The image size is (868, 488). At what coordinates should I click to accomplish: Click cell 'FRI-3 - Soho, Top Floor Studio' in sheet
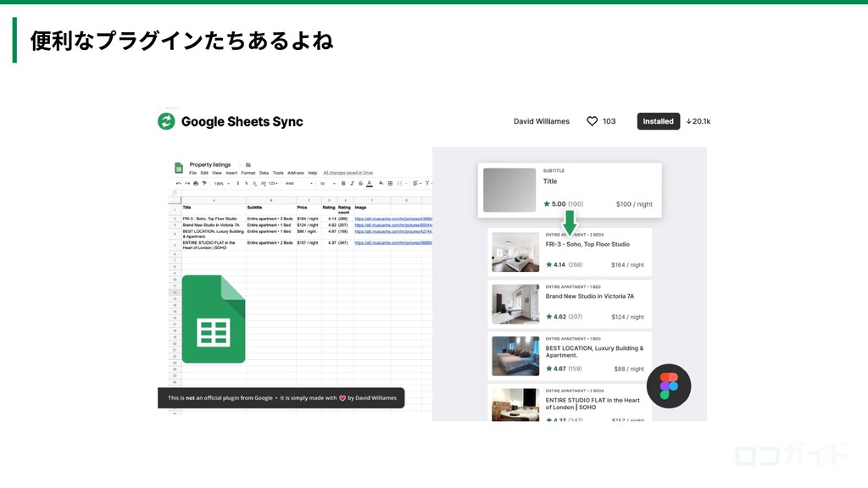(x=214, y=219)
